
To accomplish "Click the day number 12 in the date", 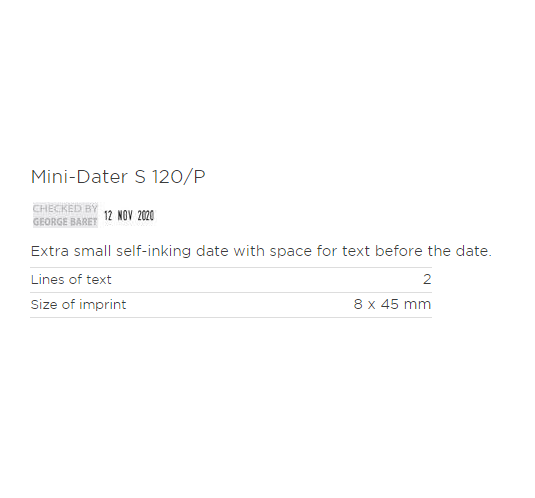I will (108, 216).
